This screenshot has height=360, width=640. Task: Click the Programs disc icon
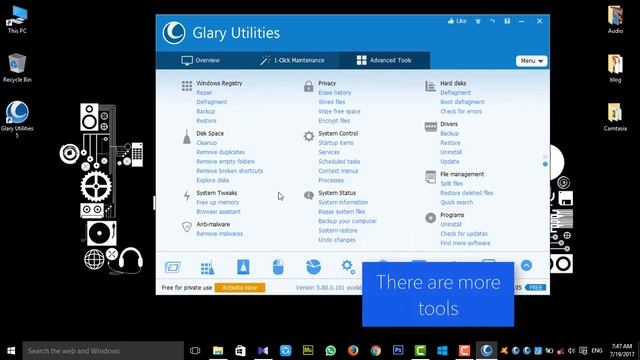(431, 218)
